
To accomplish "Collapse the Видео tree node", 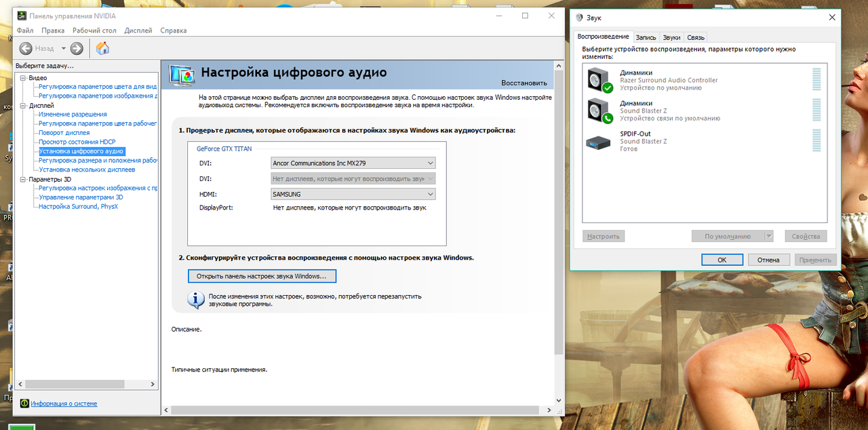I will pyautogui.click(x=23, y=78).
